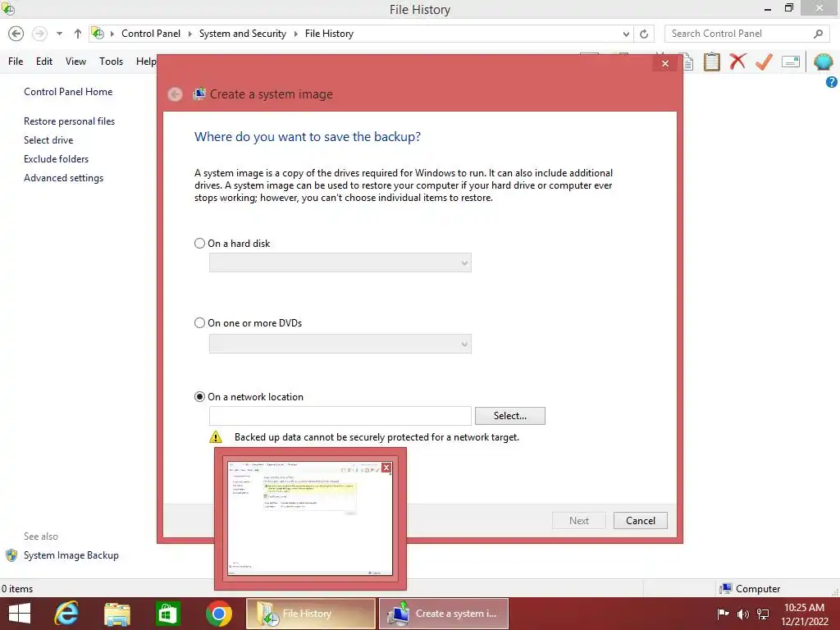Click the Forward arrow in File History
This screenshot has width=840, height=630.
click(39, 34)
